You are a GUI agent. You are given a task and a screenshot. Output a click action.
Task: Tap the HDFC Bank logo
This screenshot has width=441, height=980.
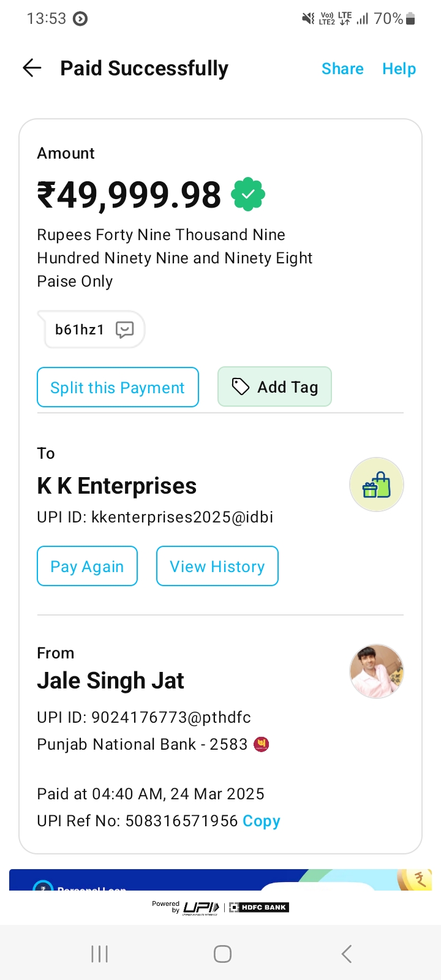[x=259, y=907]
